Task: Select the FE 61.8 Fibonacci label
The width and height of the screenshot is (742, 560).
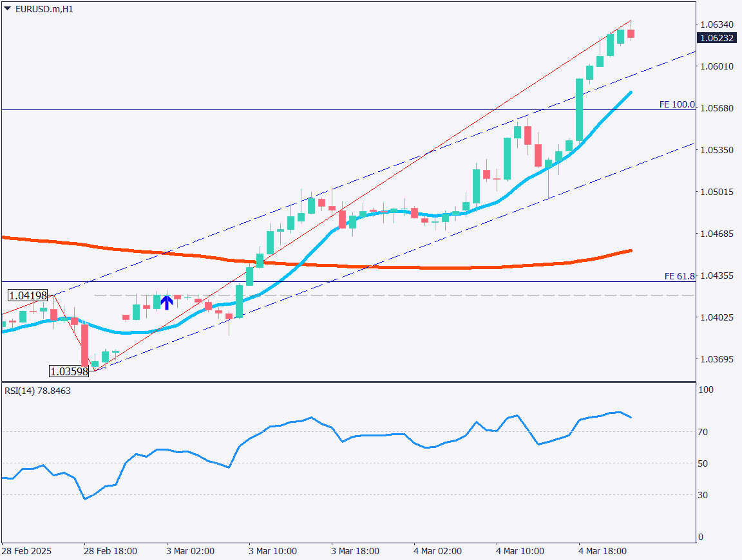Action: (x=680, y=276)
